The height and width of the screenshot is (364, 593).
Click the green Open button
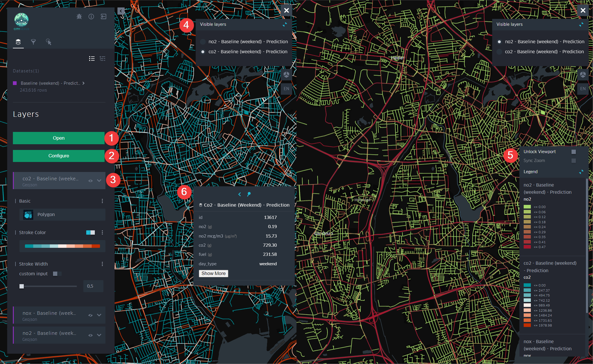point(59,138)
